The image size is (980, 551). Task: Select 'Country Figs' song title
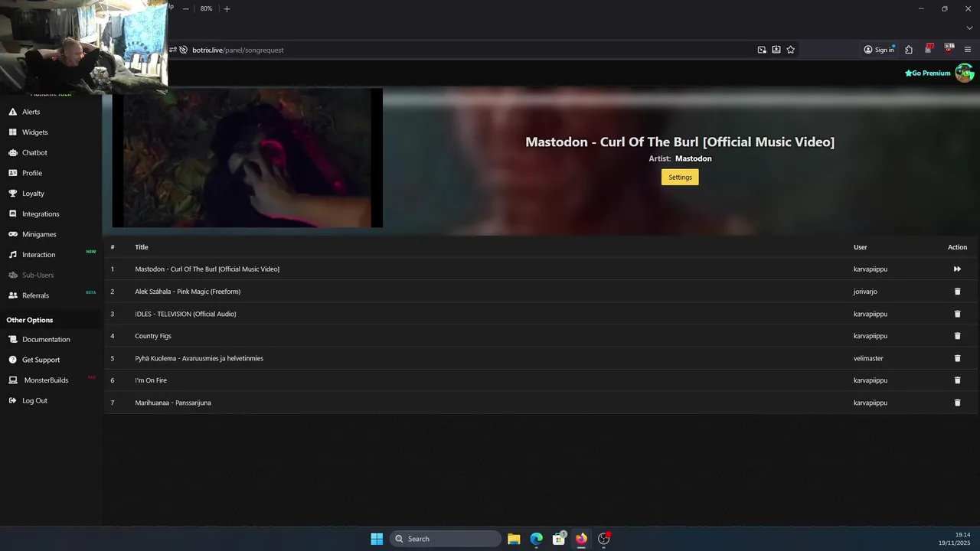pyautogui.click(x=153, y=336)
